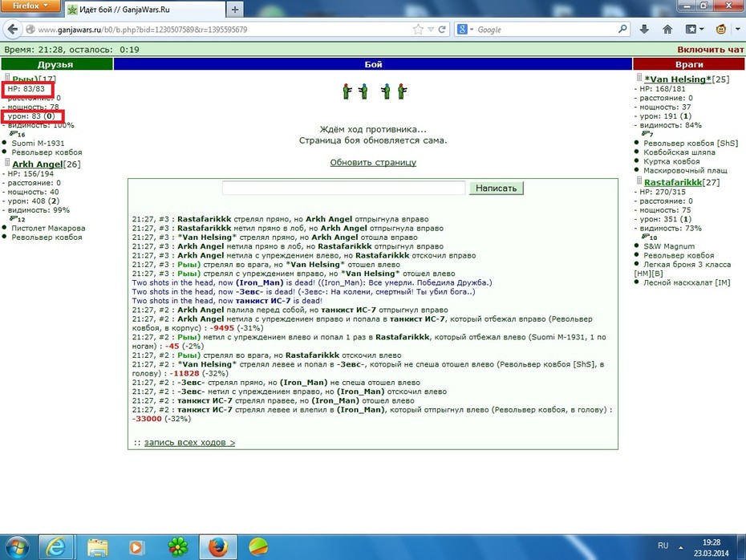
Task: Click 'Куртка ковбоя' item
Action: click(x=671, y=161)
